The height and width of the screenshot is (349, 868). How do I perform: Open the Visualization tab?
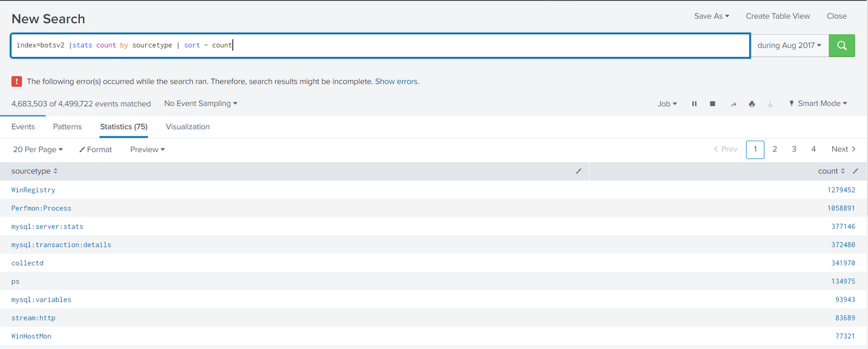point(188,127)
